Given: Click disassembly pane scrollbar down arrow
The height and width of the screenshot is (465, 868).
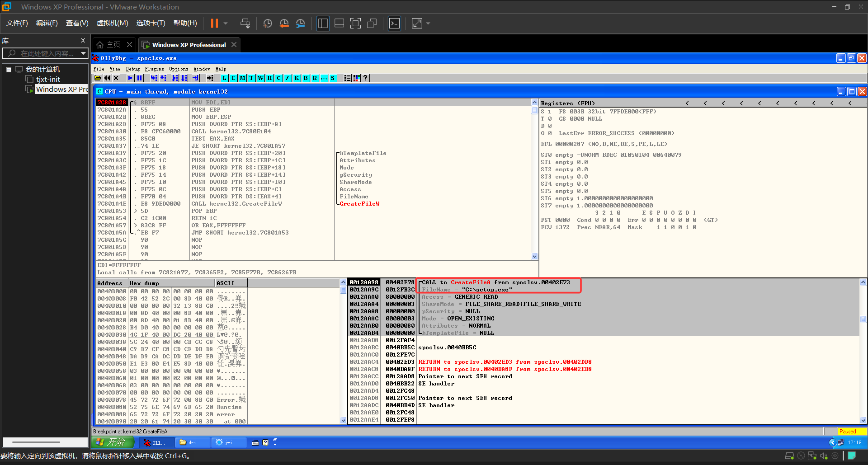Looking at the screenshot, I should click(x=534, y=256).
